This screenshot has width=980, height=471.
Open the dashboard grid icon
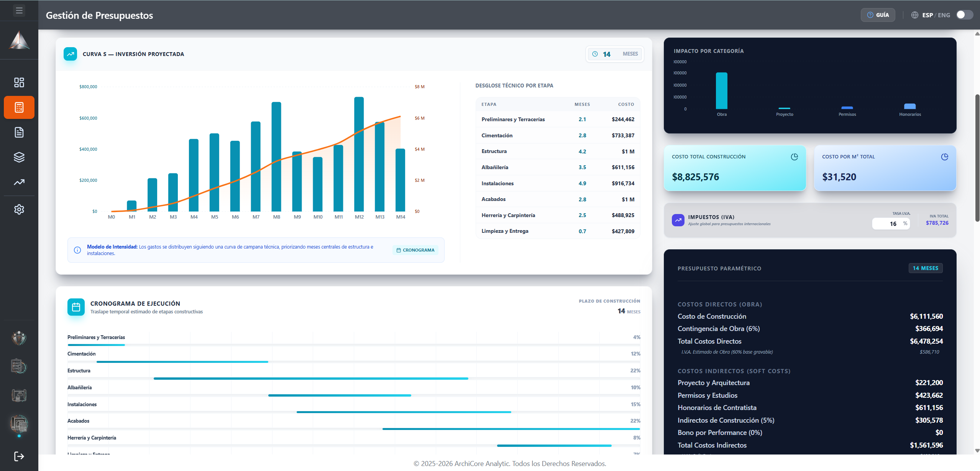pos(19,82)
